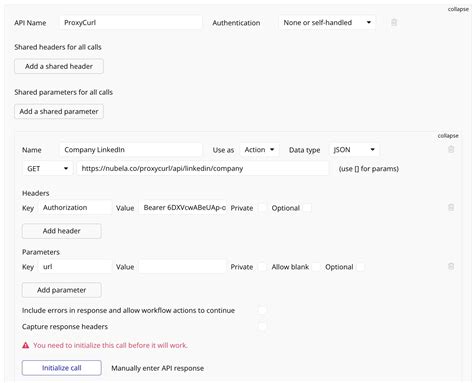The height and width of the screenshot is (383, 474).
Task: Enable Capture response headers checkbox
Action: [x=262, y=326]
